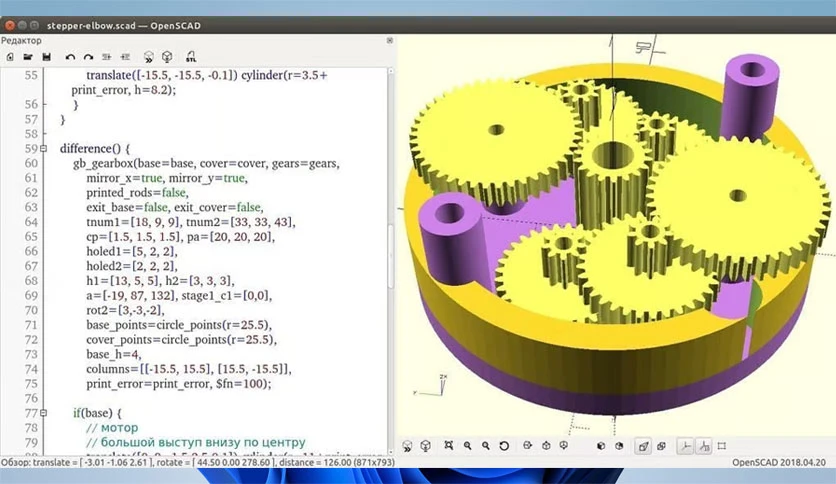
Task: Close the Редактор editor panel
Action: click(390, 41)
